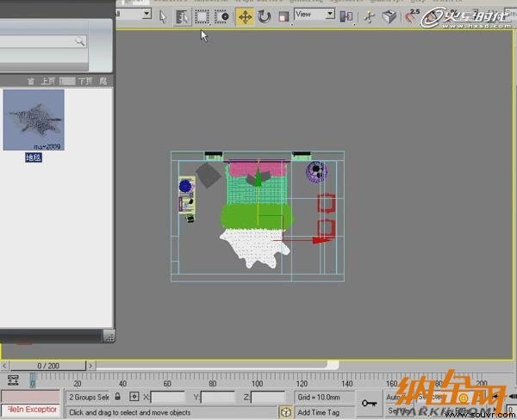Step time slider back one frame
This screenshot has width=517, height=420.
pyautogui.click(x=4, y=366)
